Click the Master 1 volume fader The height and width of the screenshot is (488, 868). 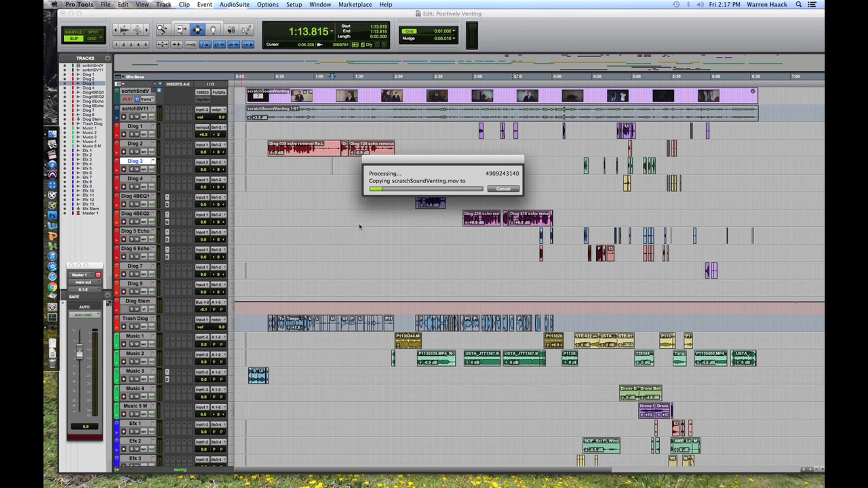79,352
